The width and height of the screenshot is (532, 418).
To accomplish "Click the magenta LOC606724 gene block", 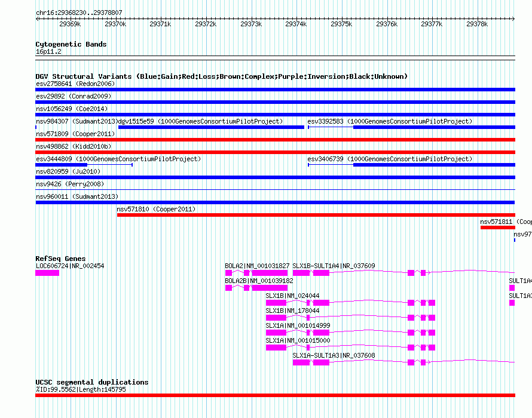I will coord(47,273).
